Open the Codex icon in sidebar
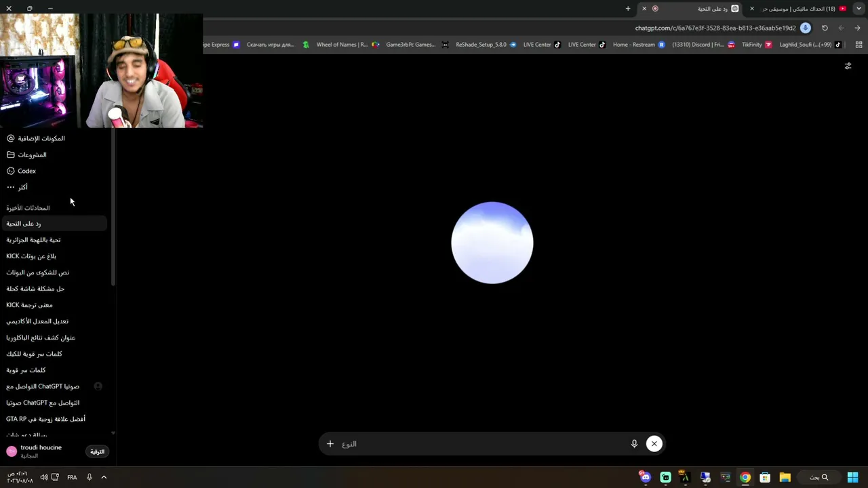Viewport: 868px width, 488px height. click(10, 171)
